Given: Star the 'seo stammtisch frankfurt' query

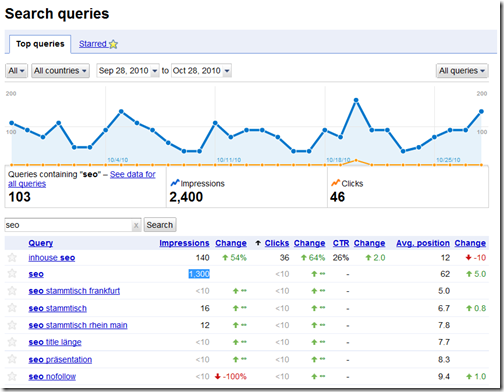Looking at the screenshot, I should (12, 291).
